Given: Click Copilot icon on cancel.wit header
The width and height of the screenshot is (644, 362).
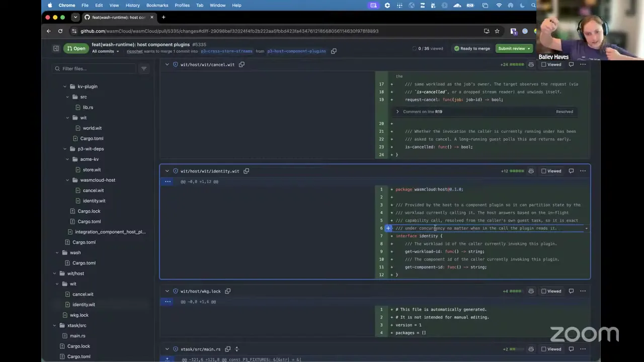Looking at the screenshot, I should (x=531, y=64).
